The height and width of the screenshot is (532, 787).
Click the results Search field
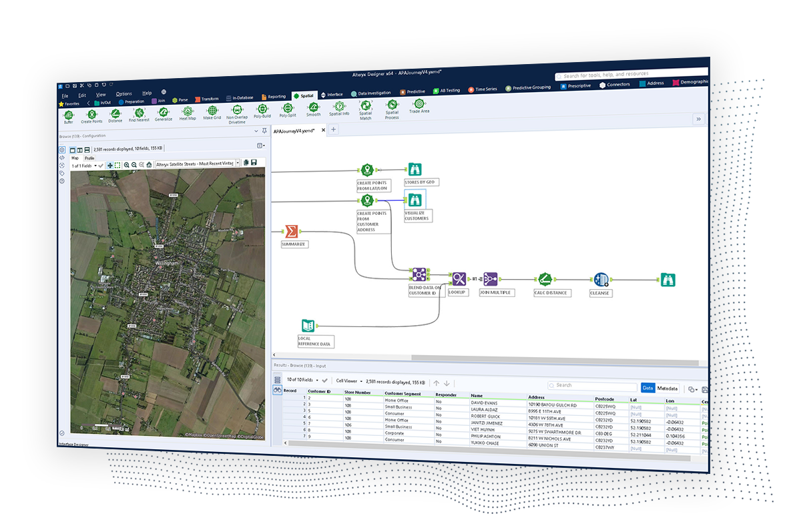click(592, 385)
